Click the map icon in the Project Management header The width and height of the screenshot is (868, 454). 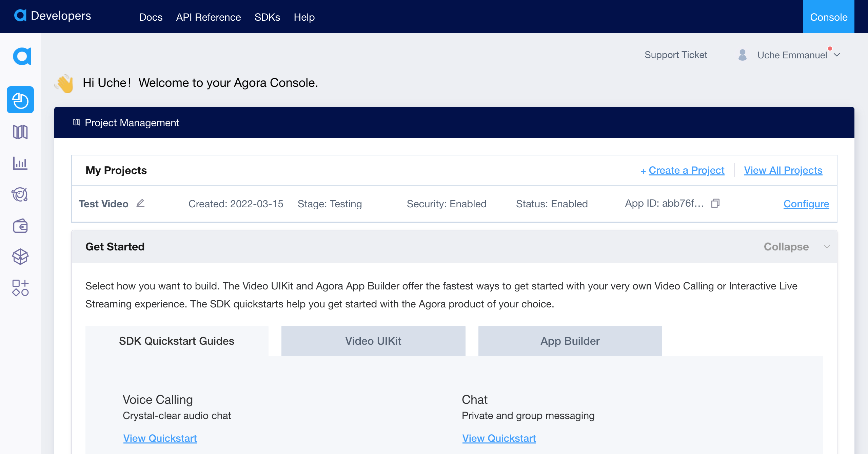tap(77, 122)
